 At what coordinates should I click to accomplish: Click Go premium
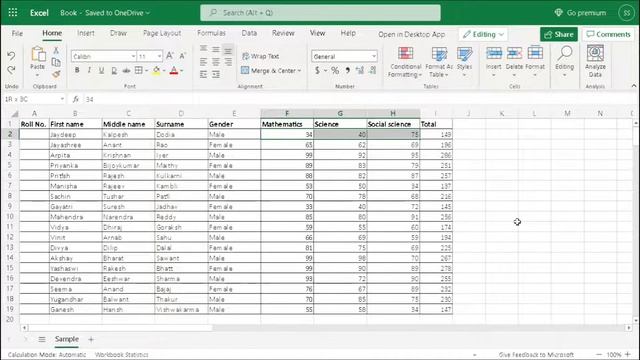coord(580,13)
